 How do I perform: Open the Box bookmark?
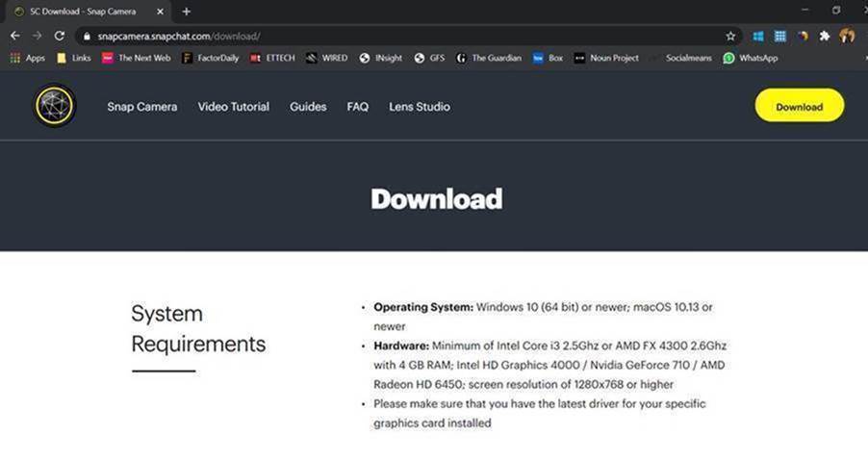pyautogui.click(x=548, y=58)
